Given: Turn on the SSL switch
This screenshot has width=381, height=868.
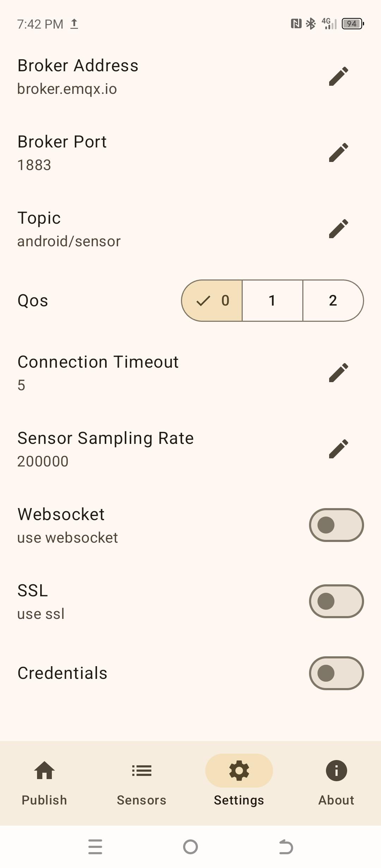Looking at the screenshot, I should pos(336,601).
